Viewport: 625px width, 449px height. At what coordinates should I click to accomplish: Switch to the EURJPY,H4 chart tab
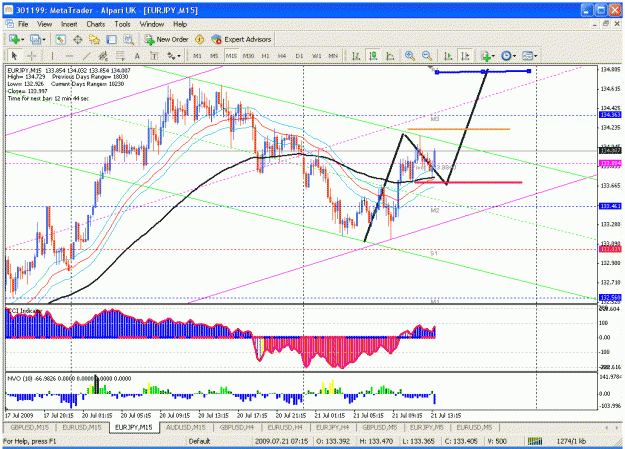pos(332,427)
